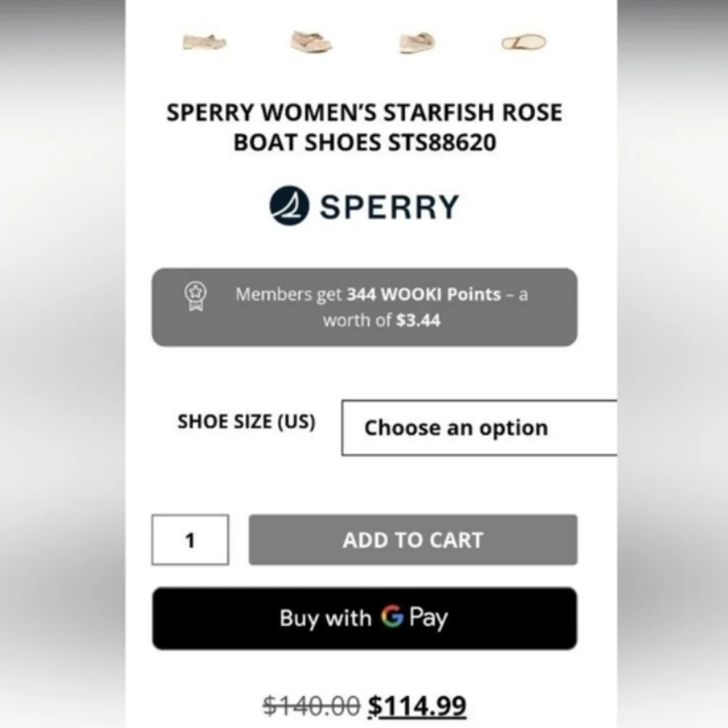Open the Shoe Size Choose an option dropdown
Viewport: 728px width, 728px height.
(479, 428)
